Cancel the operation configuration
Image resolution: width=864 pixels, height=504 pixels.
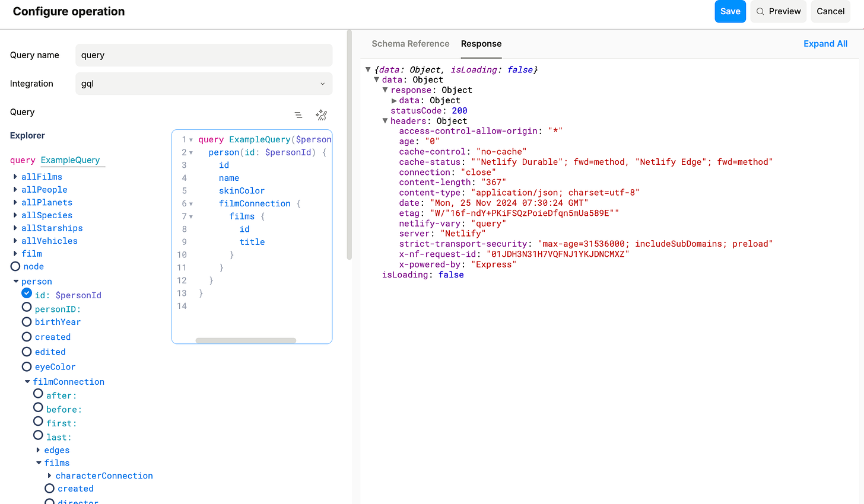pos(830,11)
